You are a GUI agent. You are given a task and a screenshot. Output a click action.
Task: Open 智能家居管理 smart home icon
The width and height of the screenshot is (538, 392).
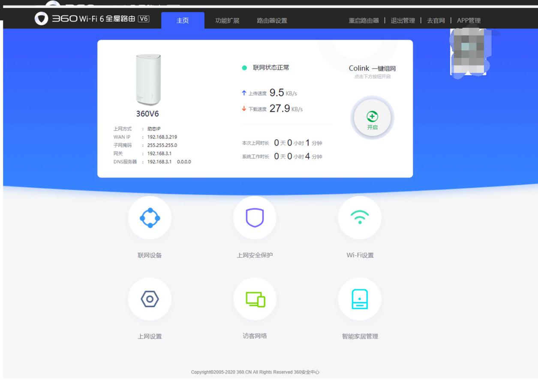coord(360,299)
